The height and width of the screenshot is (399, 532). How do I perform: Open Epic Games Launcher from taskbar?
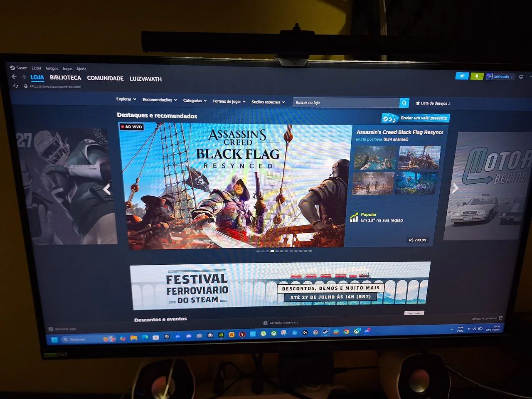(x=167, y=336)
